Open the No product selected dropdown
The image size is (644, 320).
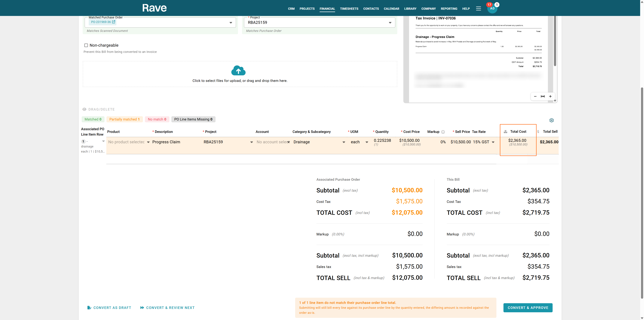[148, 142]
